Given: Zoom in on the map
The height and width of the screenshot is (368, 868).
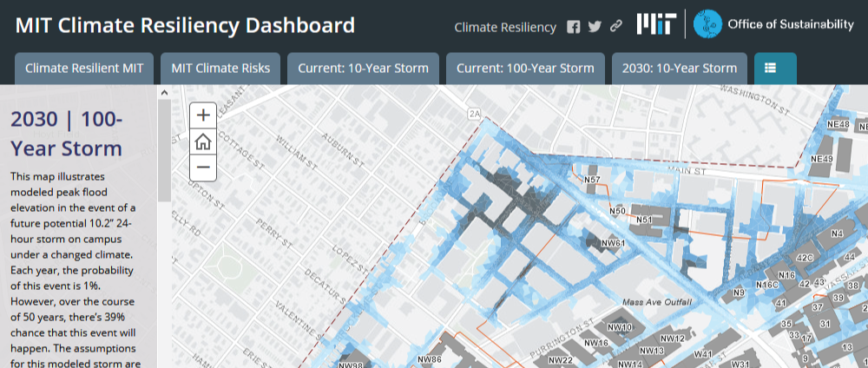Looking at the screenshot, I should pyautogui.click(x=203, y=115).
